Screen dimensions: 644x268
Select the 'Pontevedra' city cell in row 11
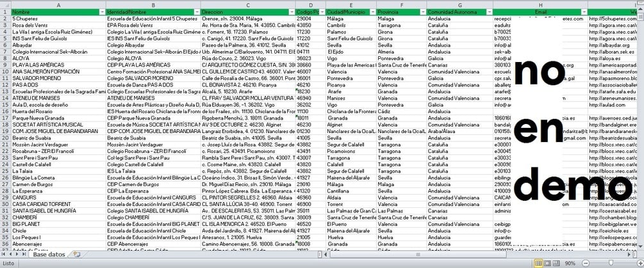(x=351, y=78)
